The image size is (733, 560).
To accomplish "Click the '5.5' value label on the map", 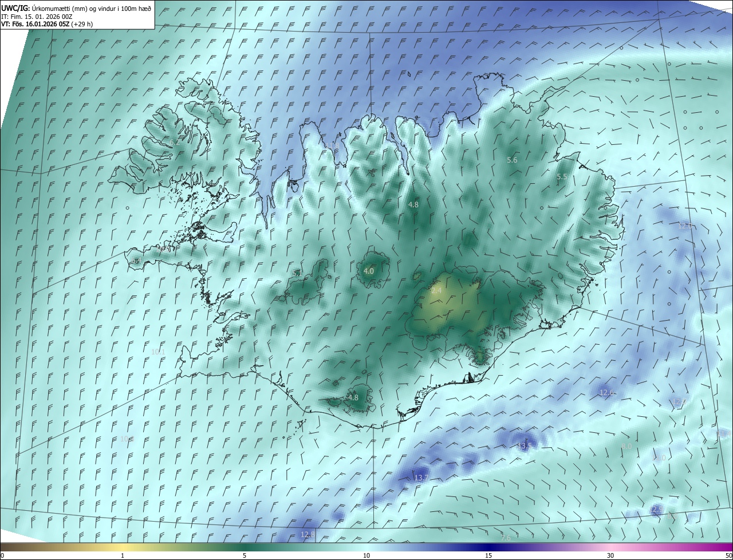I will pos(562,178).
